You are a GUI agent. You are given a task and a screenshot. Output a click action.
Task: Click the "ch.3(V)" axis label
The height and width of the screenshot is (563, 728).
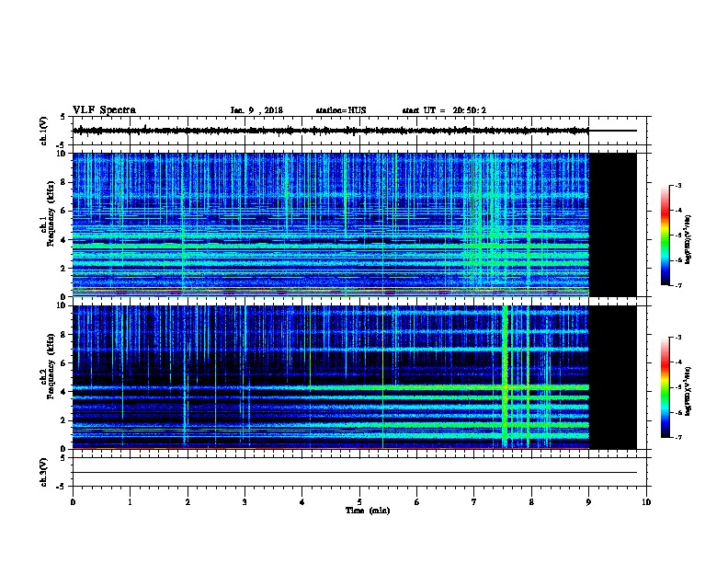pos(43,472)
